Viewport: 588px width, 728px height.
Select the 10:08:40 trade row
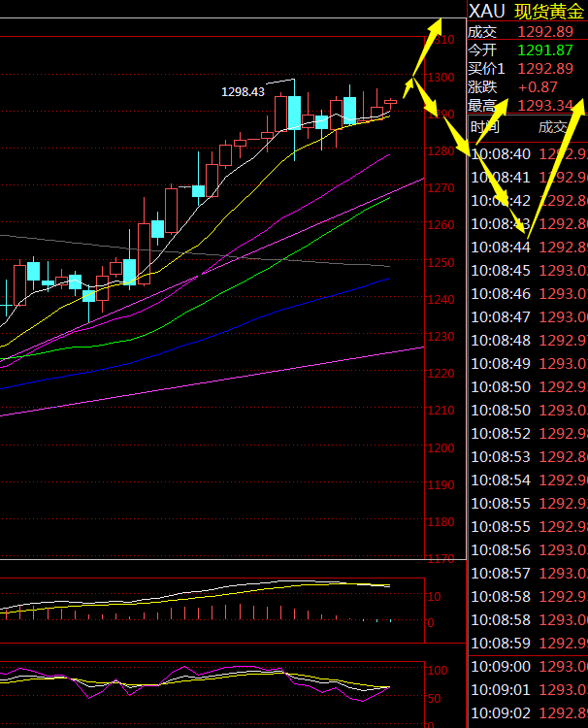pyautogui.click(x=528, y=154)
